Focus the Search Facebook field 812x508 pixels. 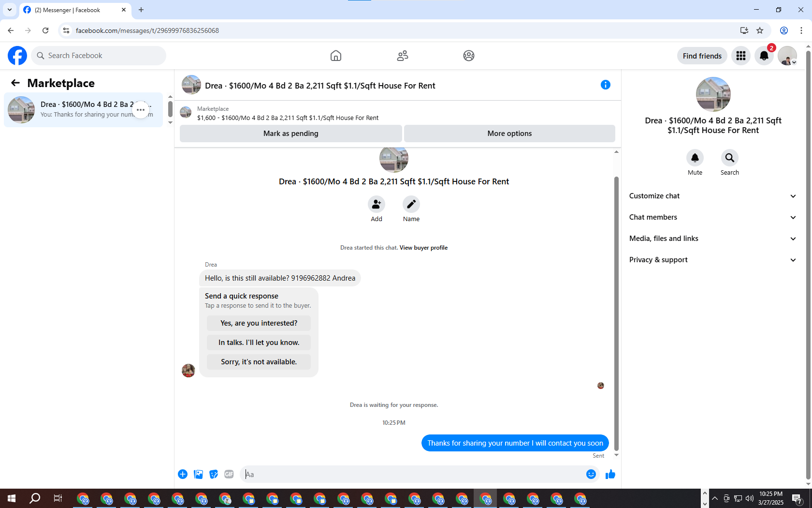(99, 56)
